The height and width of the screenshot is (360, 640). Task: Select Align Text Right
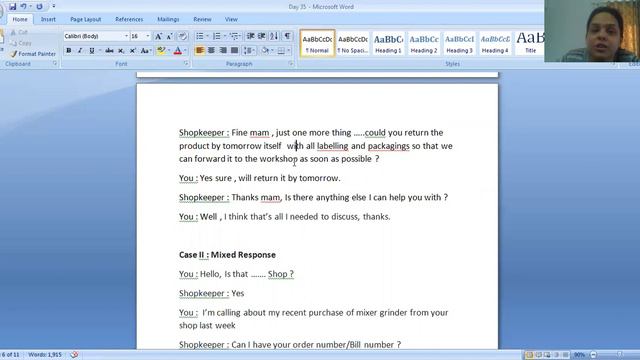(x=223, y=51)
